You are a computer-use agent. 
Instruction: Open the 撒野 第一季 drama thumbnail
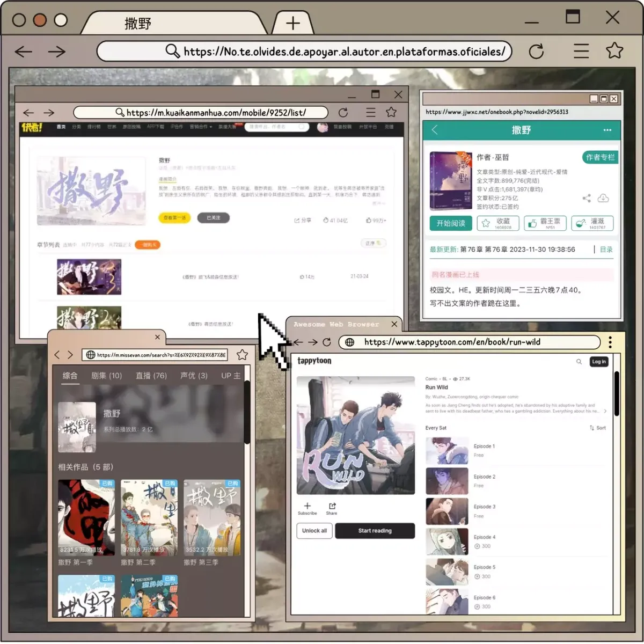(86, 518)
